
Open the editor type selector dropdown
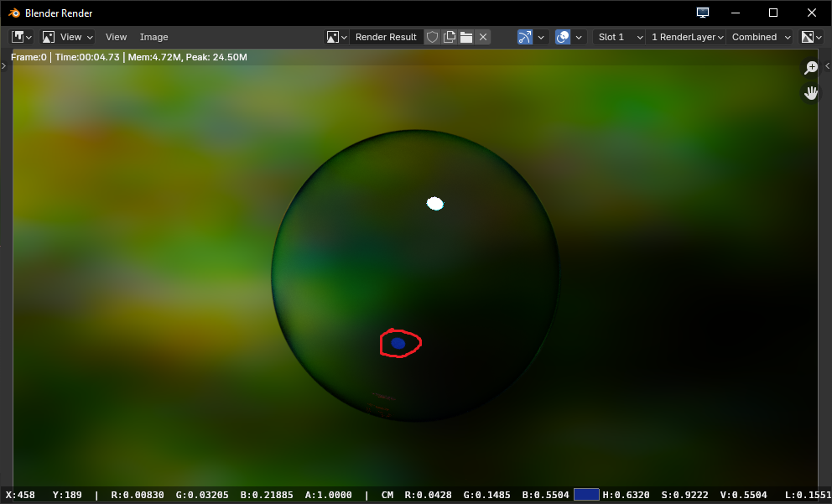point(22,37)
